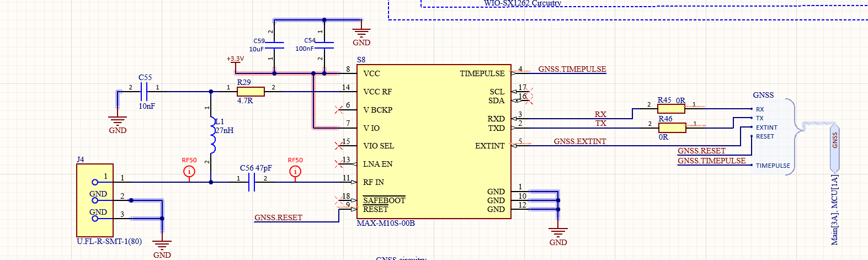868x260 pixels.
Task: Click the 0R value below R46
Action: pyautogui.click(x=663, y=137)
